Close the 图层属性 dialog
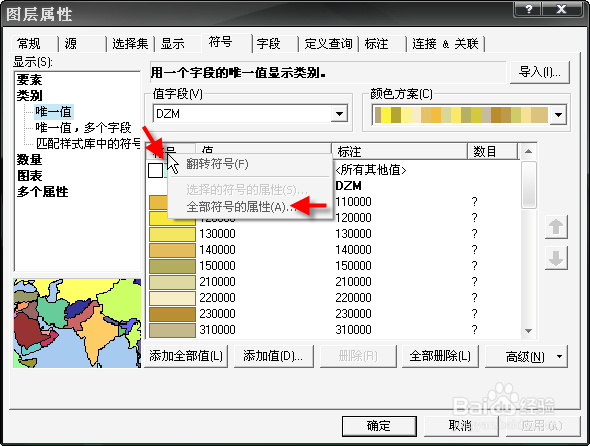Viewport: 590px width, 446px height. (x=561, y=8)
